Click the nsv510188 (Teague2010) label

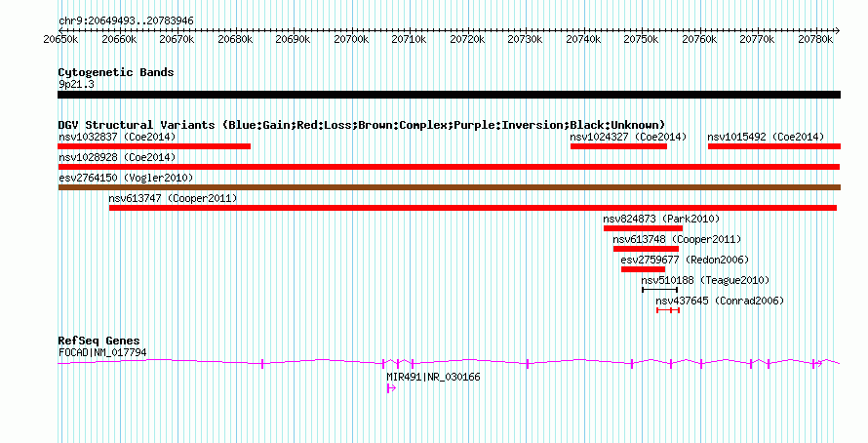[x=705, y=280]
